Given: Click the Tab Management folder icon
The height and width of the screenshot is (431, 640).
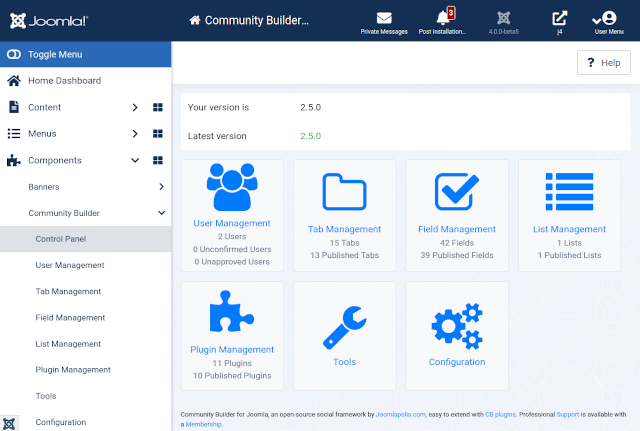Looking at the screenshot, I should [344, 191].
